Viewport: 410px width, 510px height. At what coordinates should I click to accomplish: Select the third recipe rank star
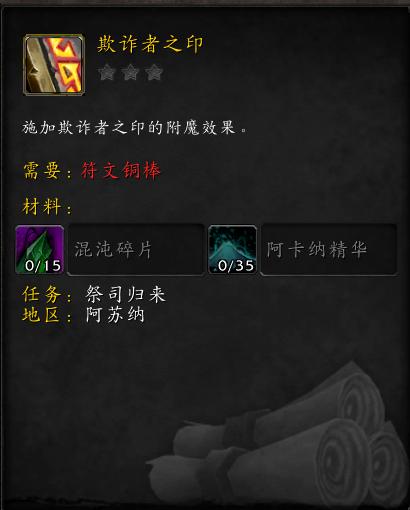pyautogui.click(x=154, y=73)
